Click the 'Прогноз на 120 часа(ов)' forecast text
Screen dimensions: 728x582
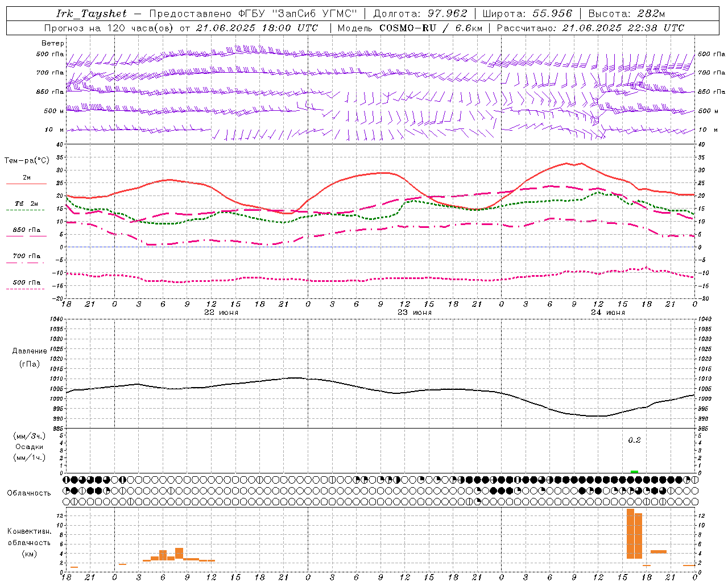tap(109, 28)
